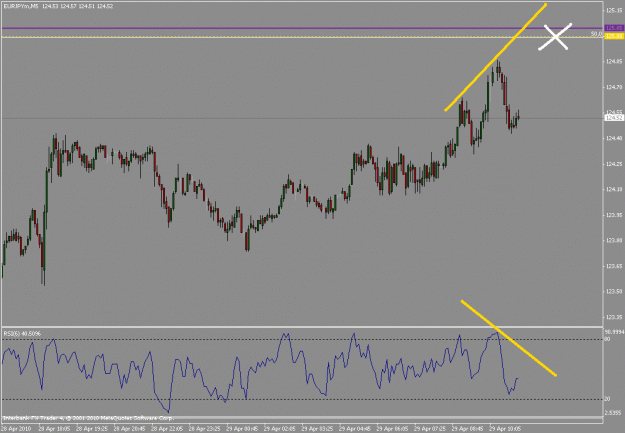The image size is (625, 433).
Task: Click the 123.80 price scale value
Action: click(614, 240)
